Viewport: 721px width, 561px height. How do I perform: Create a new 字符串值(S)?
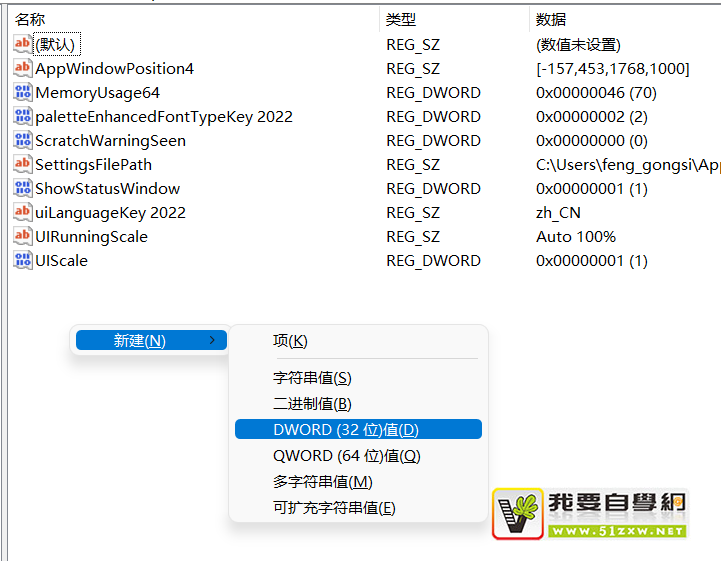tap(312, 378)
